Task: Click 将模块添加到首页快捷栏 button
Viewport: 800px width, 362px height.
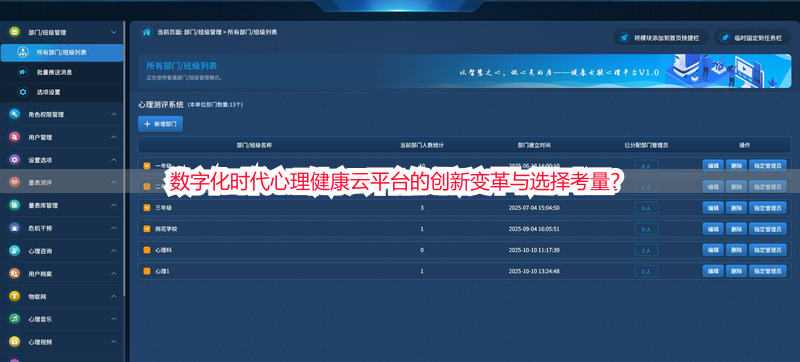Action: [661, 38]
